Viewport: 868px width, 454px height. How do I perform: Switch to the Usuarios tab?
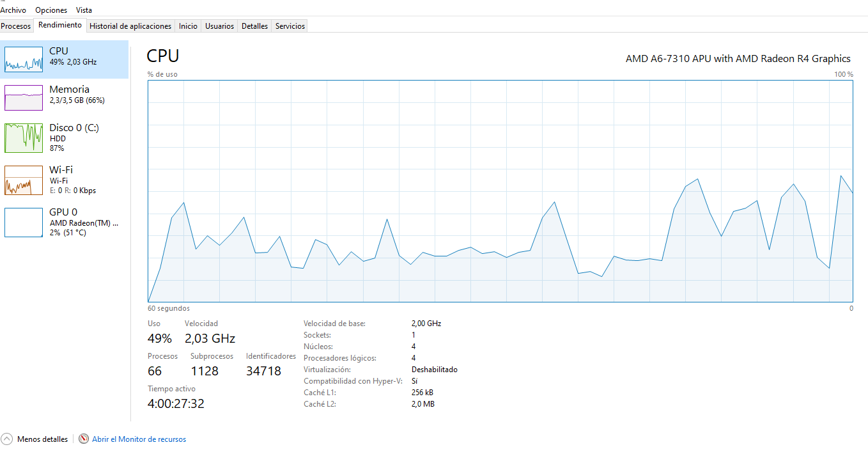click(219, 26)
